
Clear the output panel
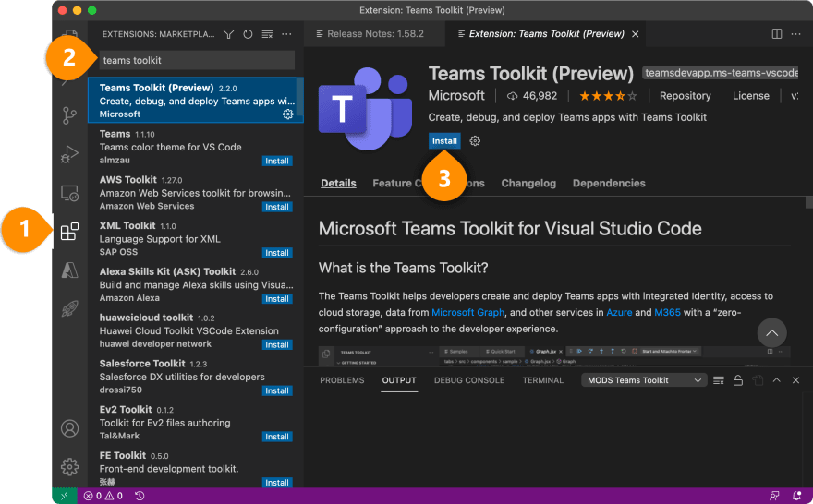(x=719, y=380)
